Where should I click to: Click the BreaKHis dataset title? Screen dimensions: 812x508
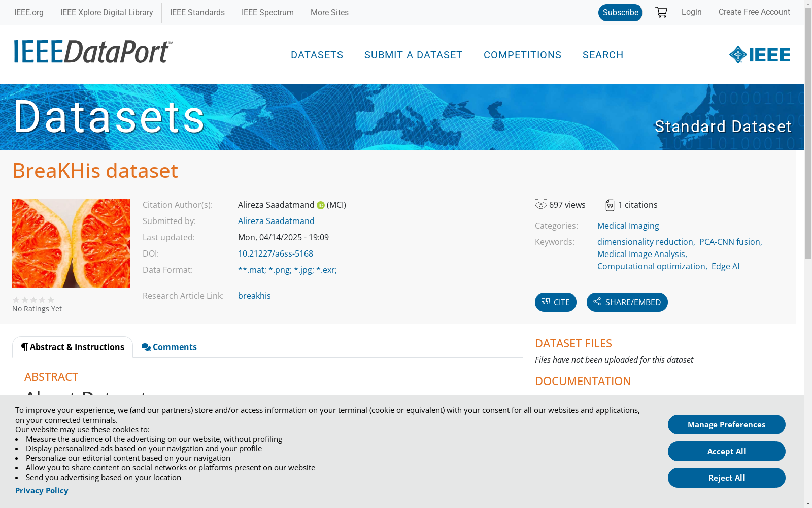coord(95,171)
